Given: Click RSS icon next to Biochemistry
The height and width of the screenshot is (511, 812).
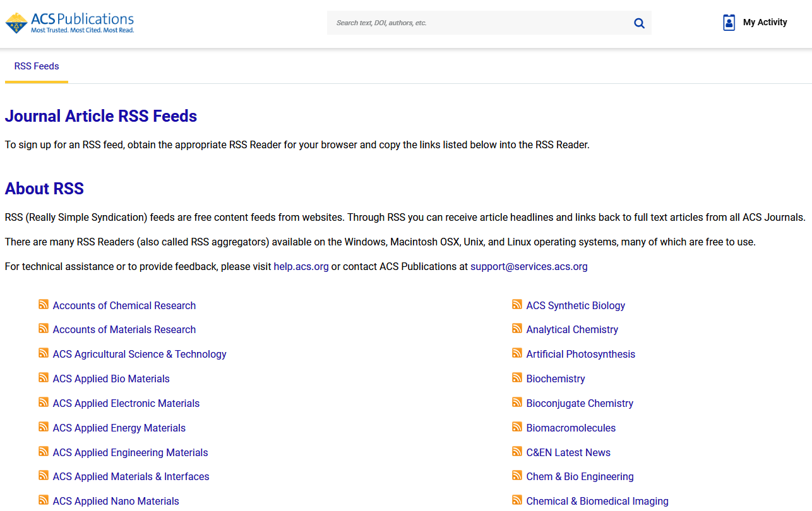Looking at the screenshot, I should pos(517,378).
